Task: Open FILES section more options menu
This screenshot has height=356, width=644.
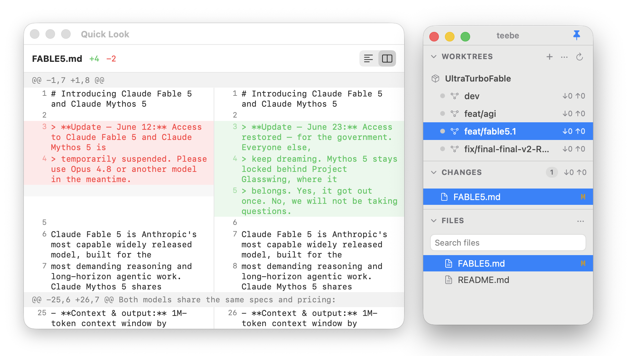Action: point(580,221)
